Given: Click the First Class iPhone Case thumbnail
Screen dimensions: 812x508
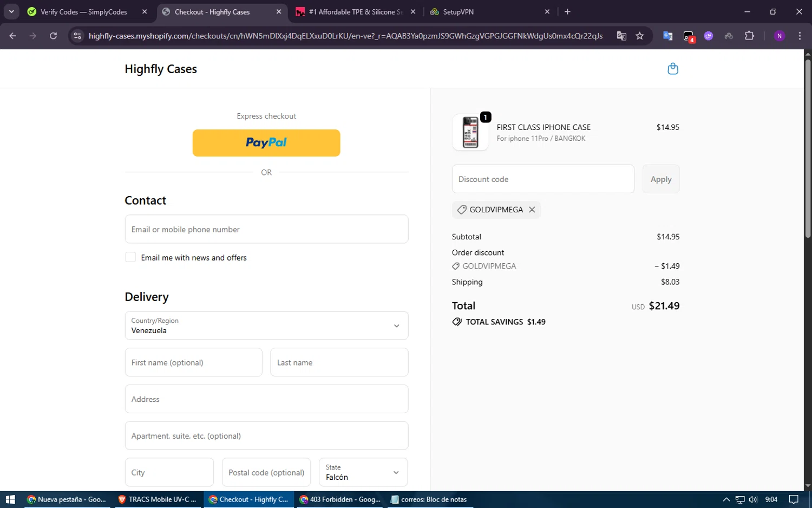Looking at the screenshot, I should (x=470, y=133).
